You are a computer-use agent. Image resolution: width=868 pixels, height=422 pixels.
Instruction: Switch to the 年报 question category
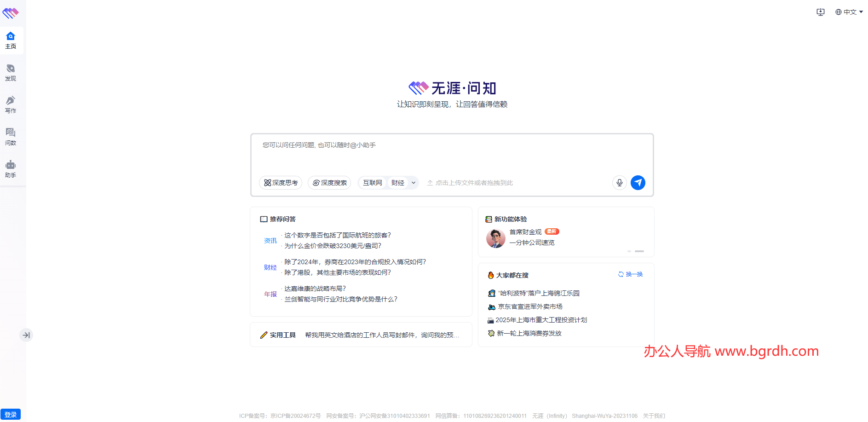coord(270,294)
